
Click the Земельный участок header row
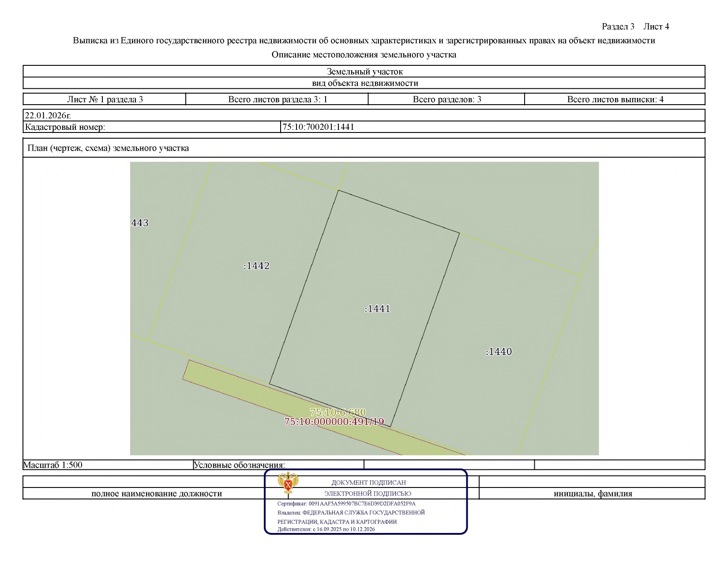tap(364, 72)
